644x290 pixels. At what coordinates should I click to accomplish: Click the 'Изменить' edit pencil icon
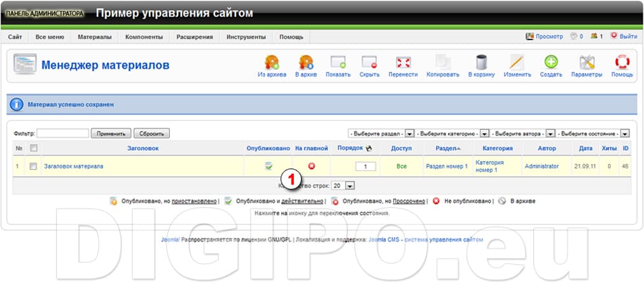coord(517,63)
